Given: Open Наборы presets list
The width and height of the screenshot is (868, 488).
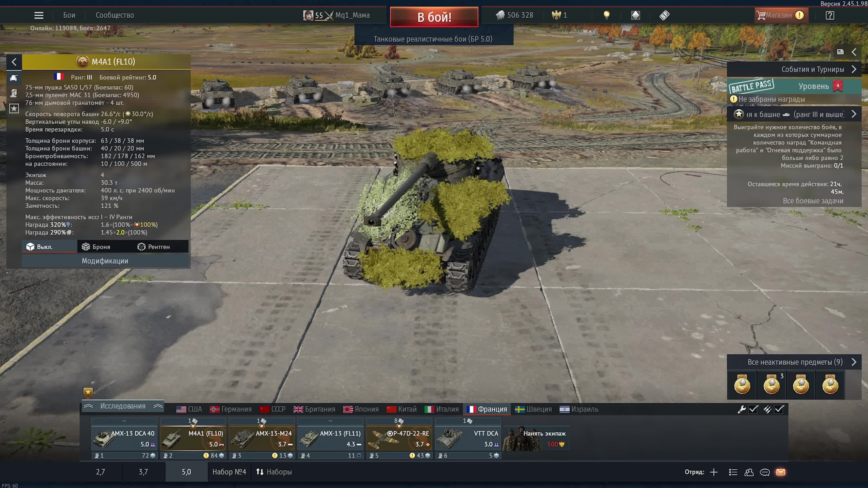Looking at the screenshot, I should coord(274,472).
